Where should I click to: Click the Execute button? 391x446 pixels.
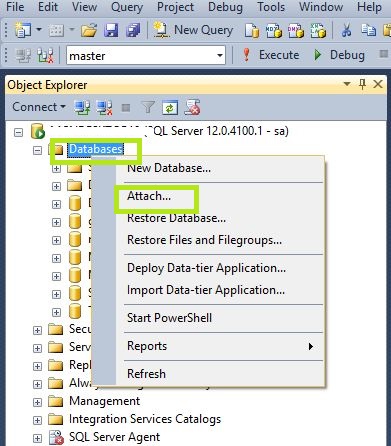click(271, 55)
